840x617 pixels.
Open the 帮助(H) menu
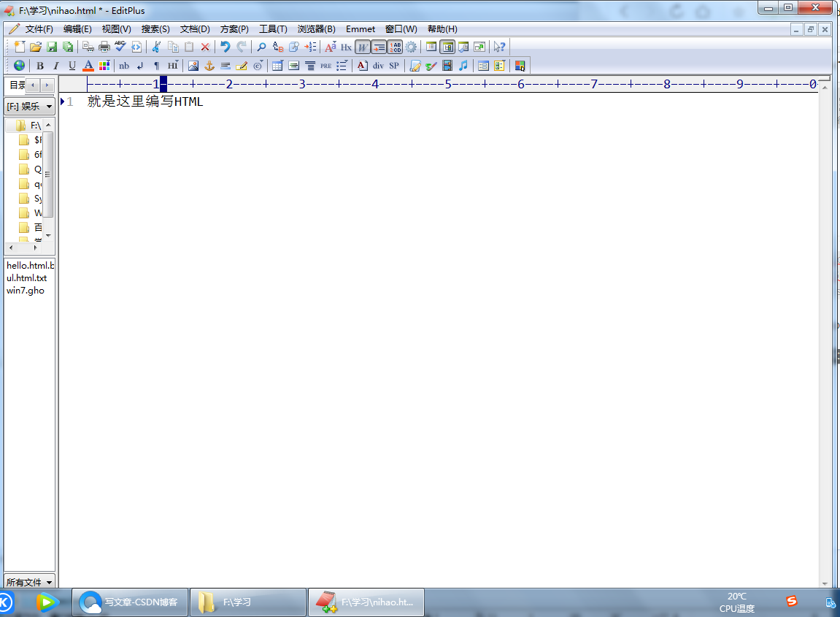click(442, 29)
